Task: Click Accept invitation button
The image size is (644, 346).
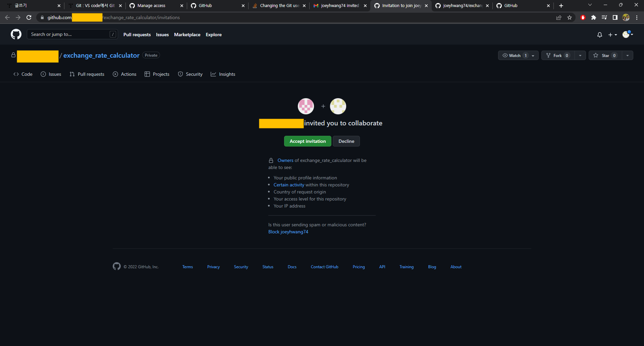Action: coord(308,141)
